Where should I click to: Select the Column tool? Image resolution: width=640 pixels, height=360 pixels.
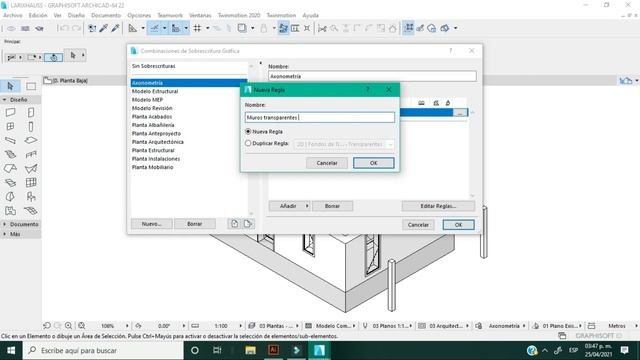(x=31, y=127)
